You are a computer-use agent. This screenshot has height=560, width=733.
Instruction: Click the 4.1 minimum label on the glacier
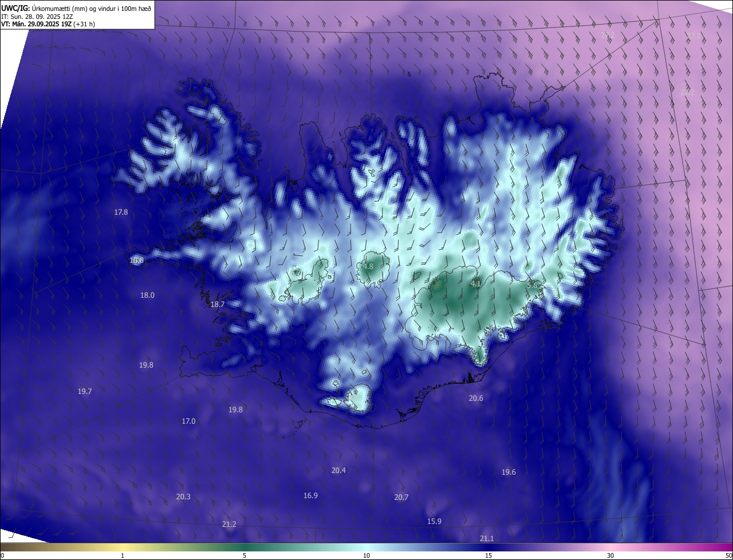tap(476, 283)
